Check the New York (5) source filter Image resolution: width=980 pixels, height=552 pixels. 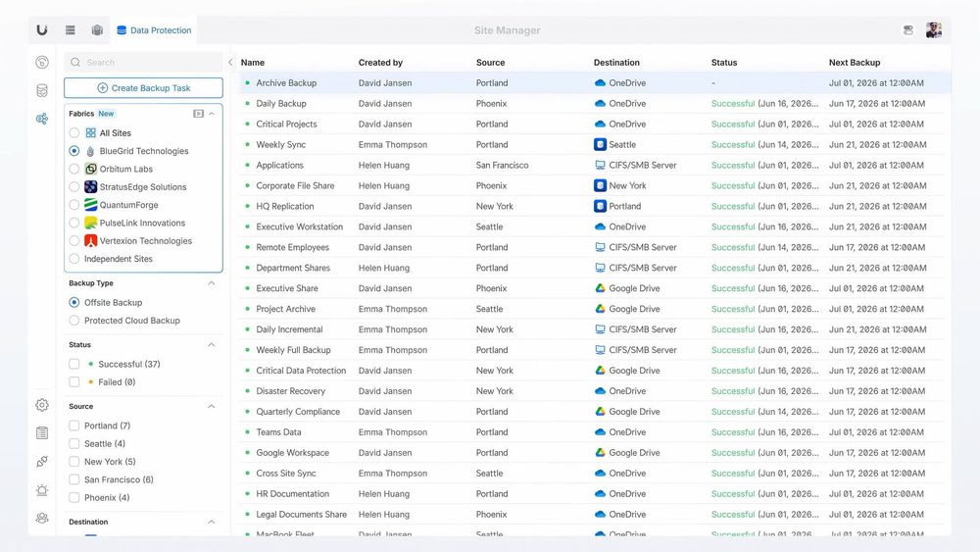74,462
